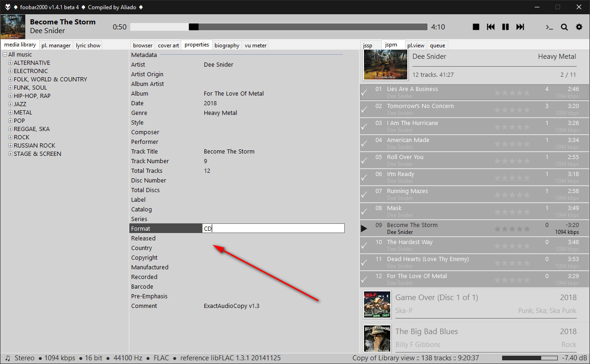Viewport: 590px width, 364px height.
Task: Open settings via the gear icon
Action: 579,27
